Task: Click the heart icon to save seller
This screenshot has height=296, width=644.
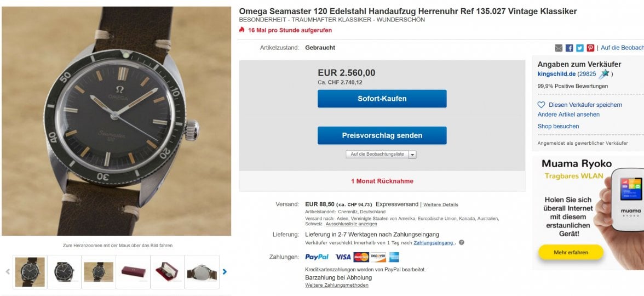Action: (541, 105)
